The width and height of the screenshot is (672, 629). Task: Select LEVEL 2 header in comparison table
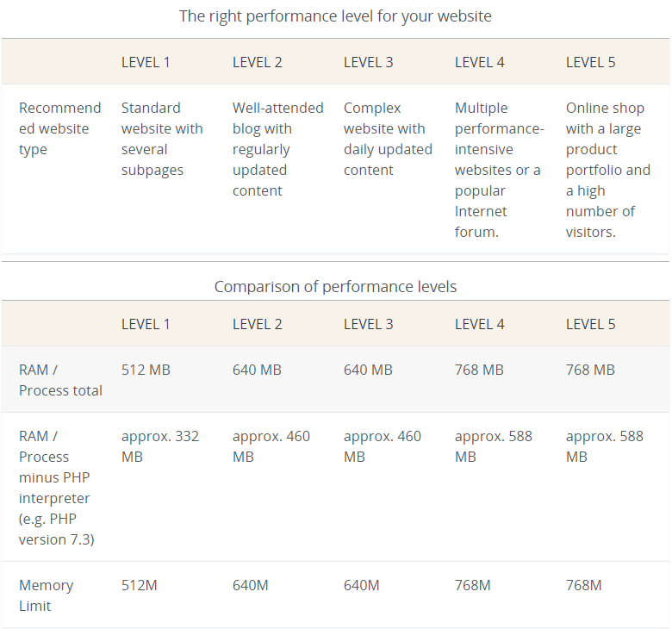[x=257, y=325]
